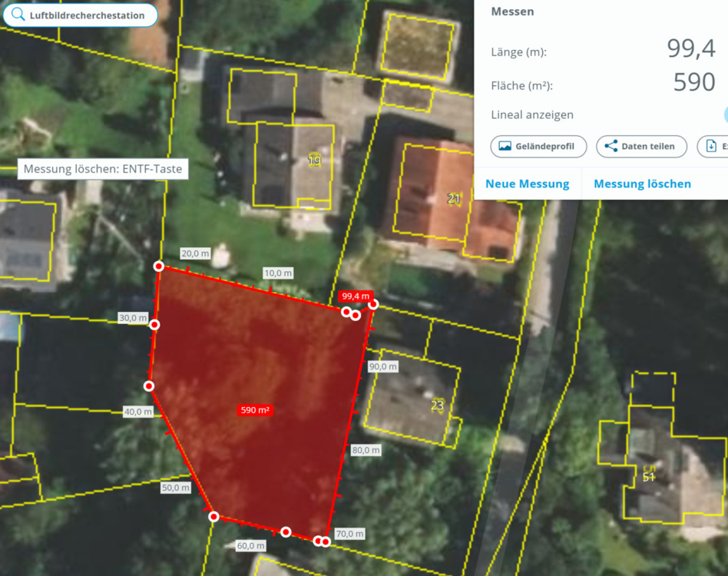Open the Geländeprofil terrain profile
Viewport: 728px width, 576px height.
click(x=538, y=146)
